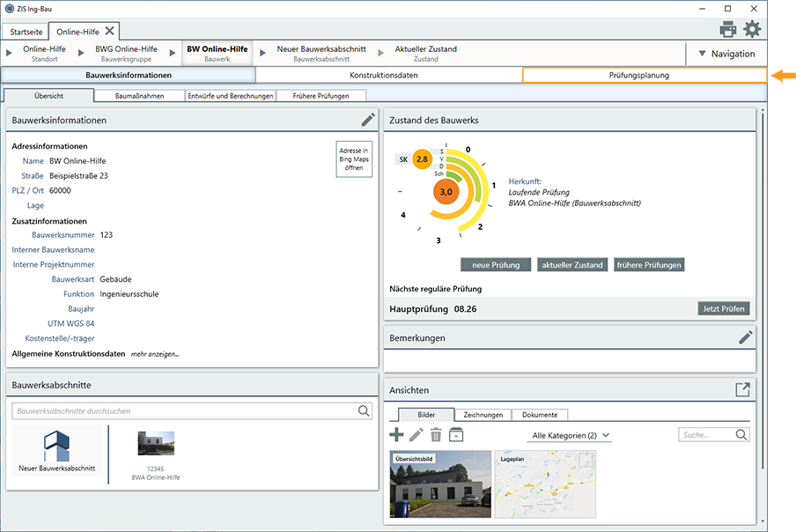The image size is (796, 532).
Task: Edit Bemerkungen using its pencil icon
Action: (745, 337)
